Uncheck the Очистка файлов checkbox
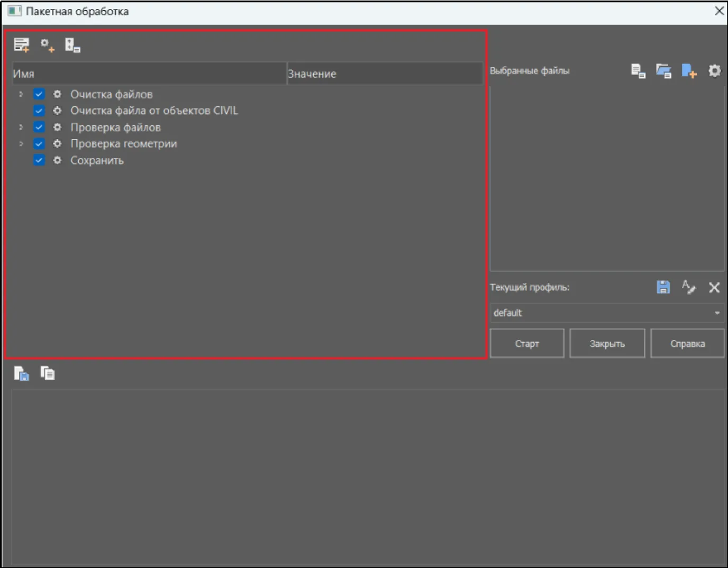This screenshot has height=568, width=728. pyautogui.click(x=39, y=94)
